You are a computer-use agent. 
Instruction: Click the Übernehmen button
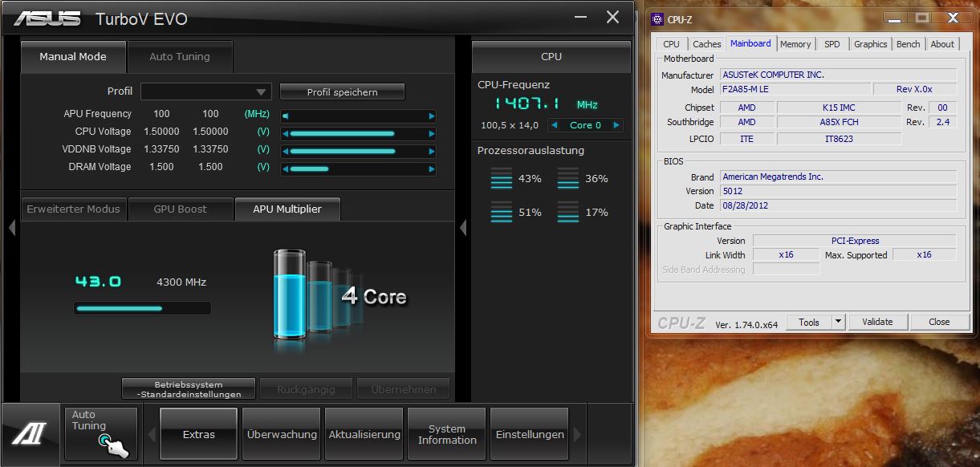point(404,389)
